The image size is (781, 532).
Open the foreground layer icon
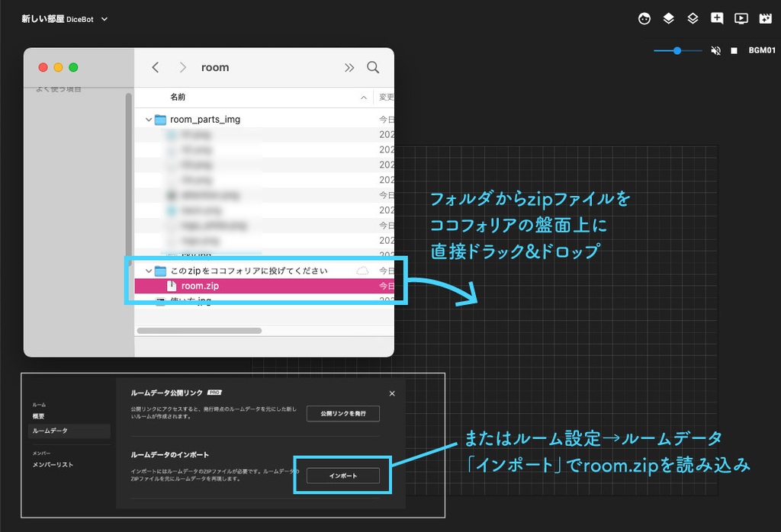coord(668,18)
